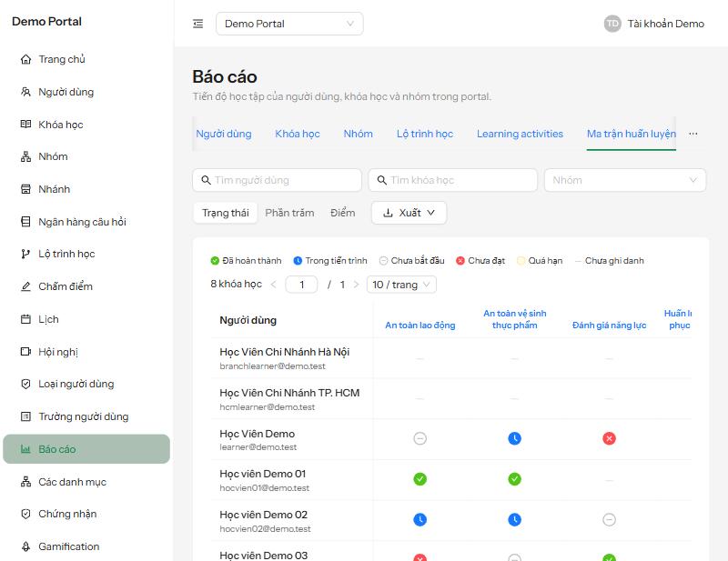Switch to the Learning activities tab
This screenshot has height=561, width=728.
click(520, 134)
